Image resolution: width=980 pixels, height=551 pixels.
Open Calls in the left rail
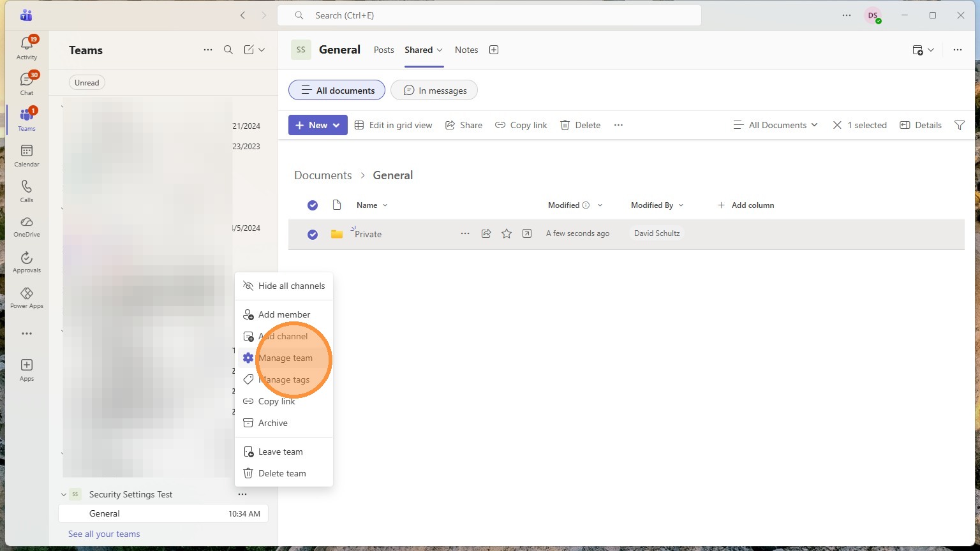point(27,191)
